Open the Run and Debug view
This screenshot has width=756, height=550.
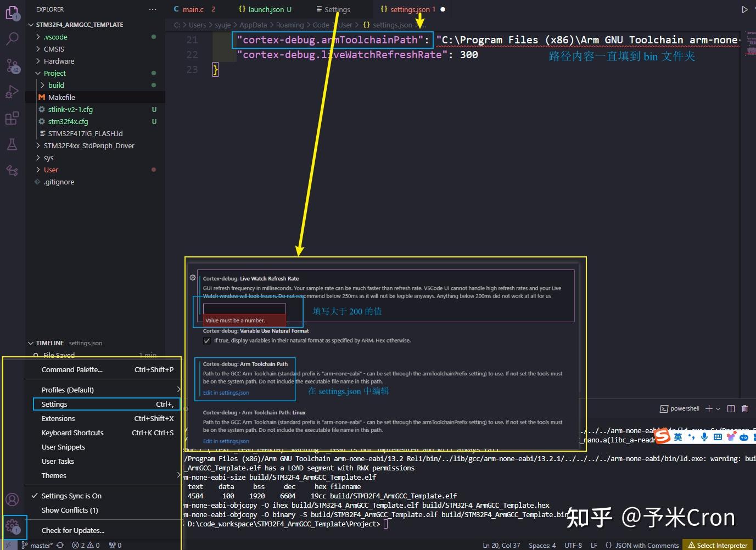tap(12, 92)
